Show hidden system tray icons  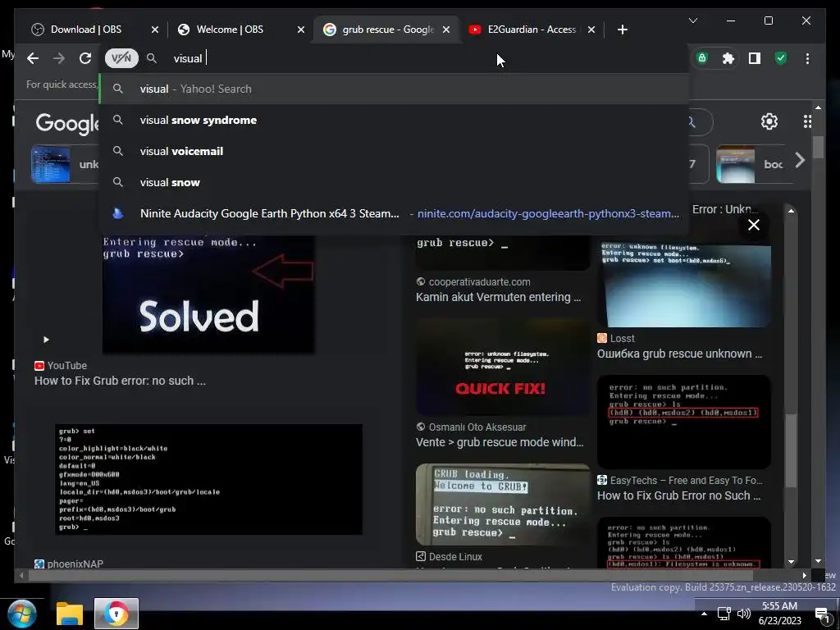click(704, 614)
